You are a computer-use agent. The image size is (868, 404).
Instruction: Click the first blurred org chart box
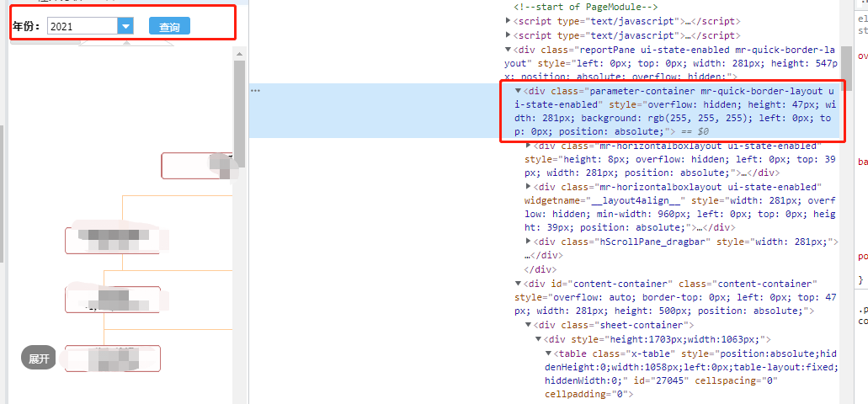click(198, 166)
